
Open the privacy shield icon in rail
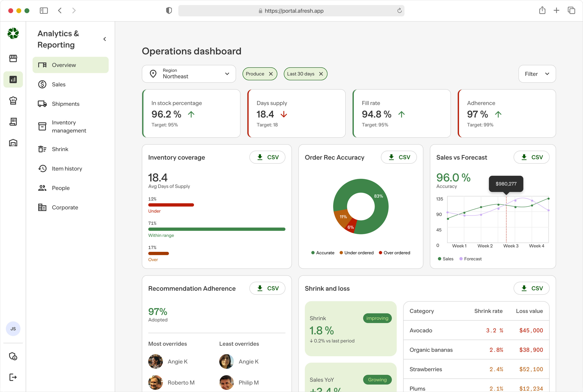pos(13,356)
